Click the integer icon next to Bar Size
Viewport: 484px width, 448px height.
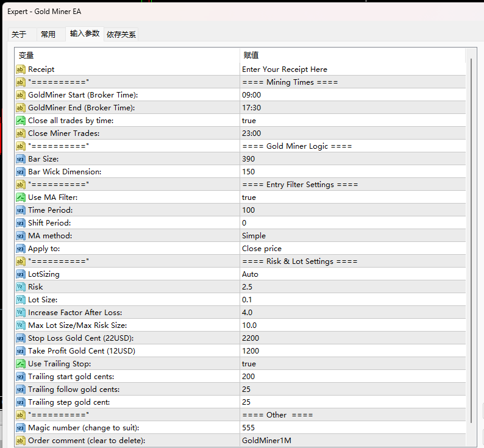pos(20,159)
